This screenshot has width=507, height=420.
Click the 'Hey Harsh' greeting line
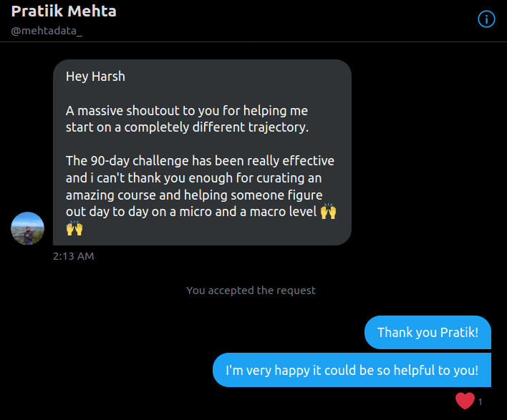click(95, 77)
